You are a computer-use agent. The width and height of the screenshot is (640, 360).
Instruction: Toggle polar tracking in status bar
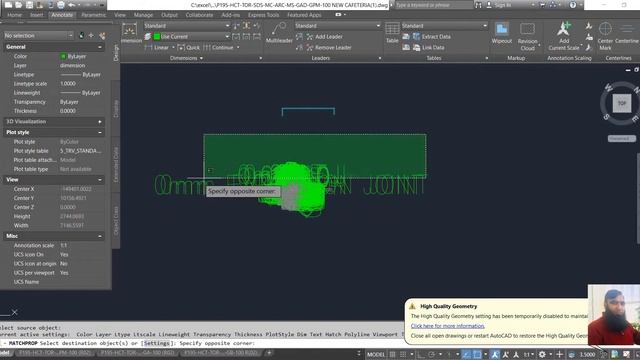coord(432,355)
